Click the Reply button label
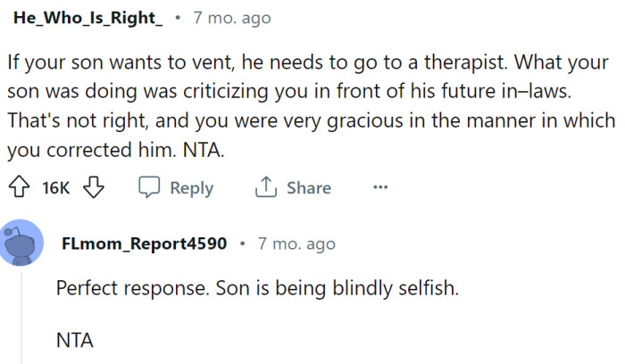625x364 pixels. tap(191, 188)
